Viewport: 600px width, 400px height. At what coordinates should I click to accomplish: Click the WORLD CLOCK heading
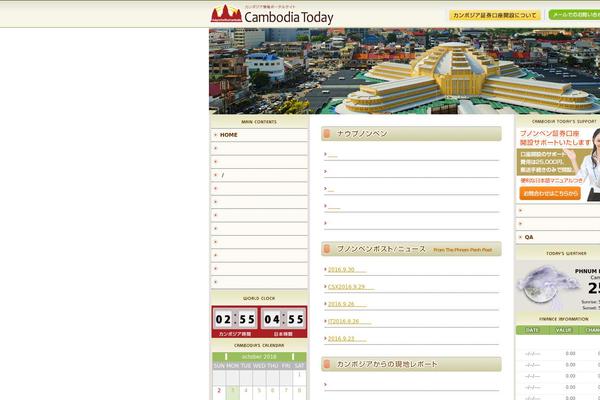pos(259,299)
